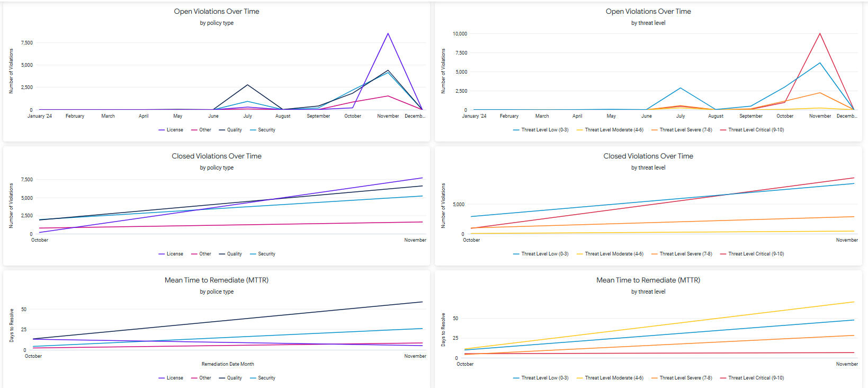Toggle Threat Level Moderate (4-6) in Open Violations legend
868x388 pixels.
coord(610,130)
